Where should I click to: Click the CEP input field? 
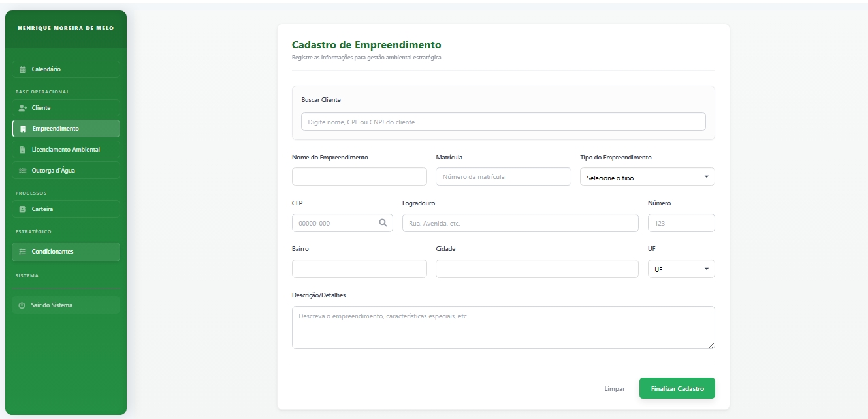point(342,223)
